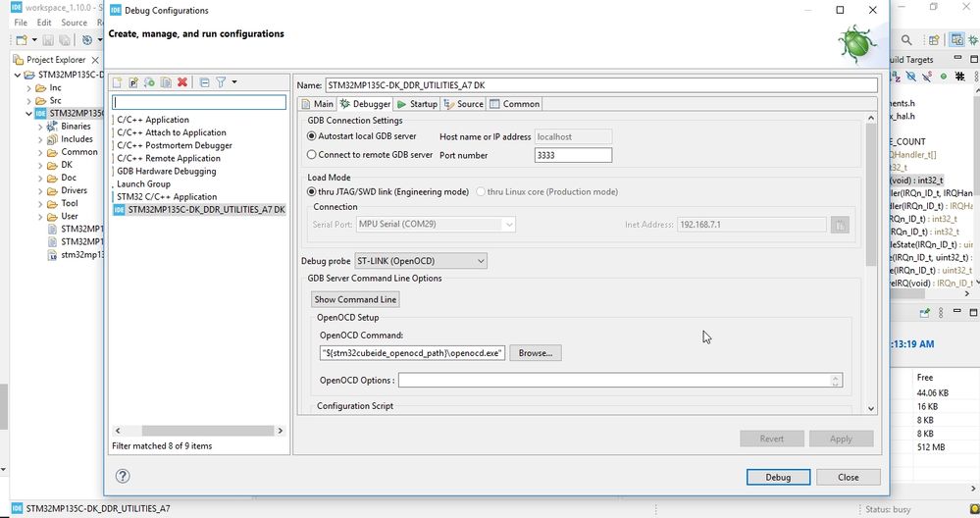Expand the Binaries node
This screenshot has width=980, height=518.
click(x=40, y=127)
